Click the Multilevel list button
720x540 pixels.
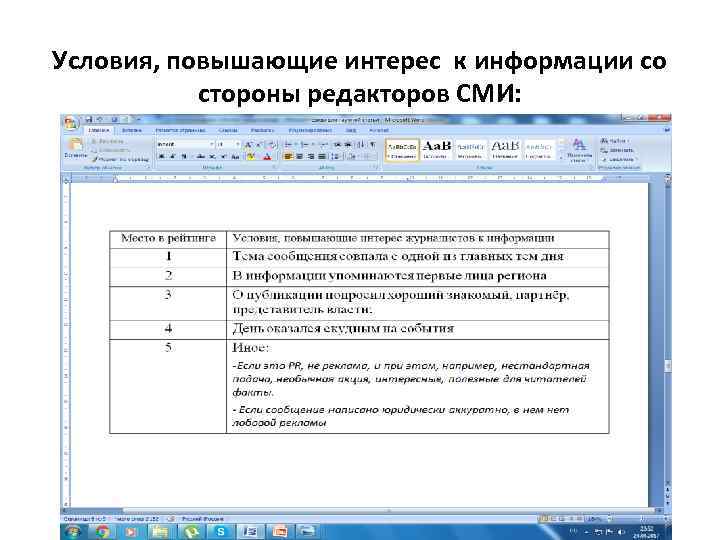[322, 144]
